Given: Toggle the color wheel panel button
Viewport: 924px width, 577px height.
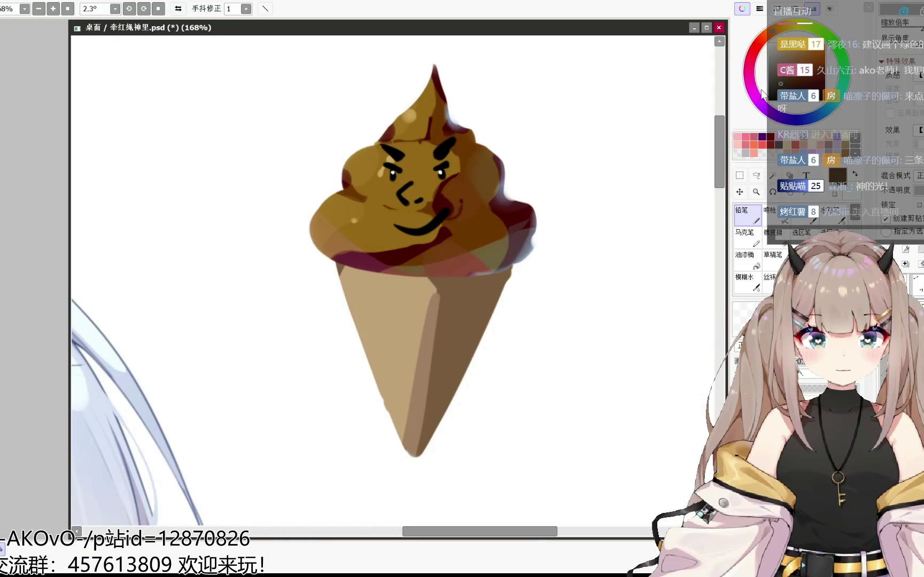Looking at the screenshot, I should [742, 9].
